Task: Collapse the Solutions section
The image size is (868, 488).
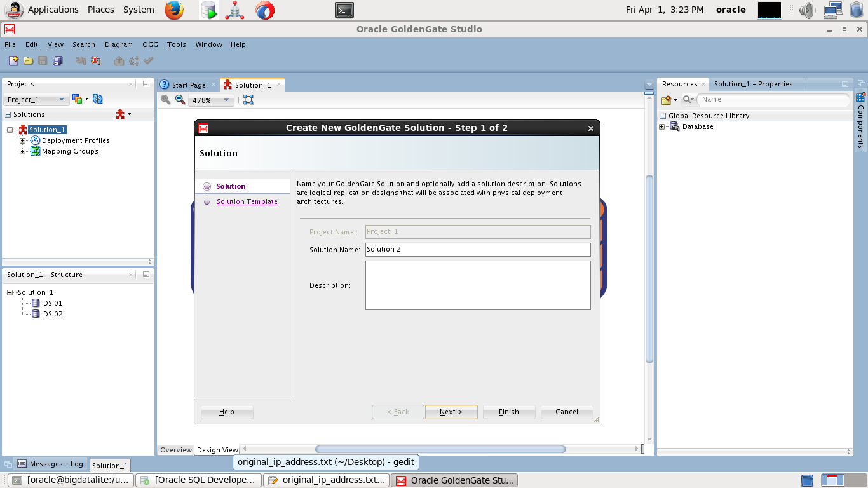Action: [x=8, y=115]
